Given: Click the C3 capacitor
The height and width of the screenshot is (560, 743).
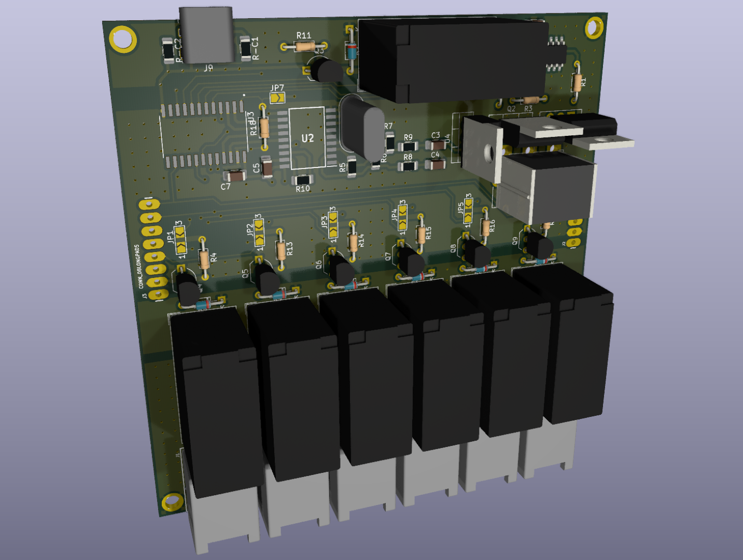Looking at the screenshot, I should click(434, 145).
